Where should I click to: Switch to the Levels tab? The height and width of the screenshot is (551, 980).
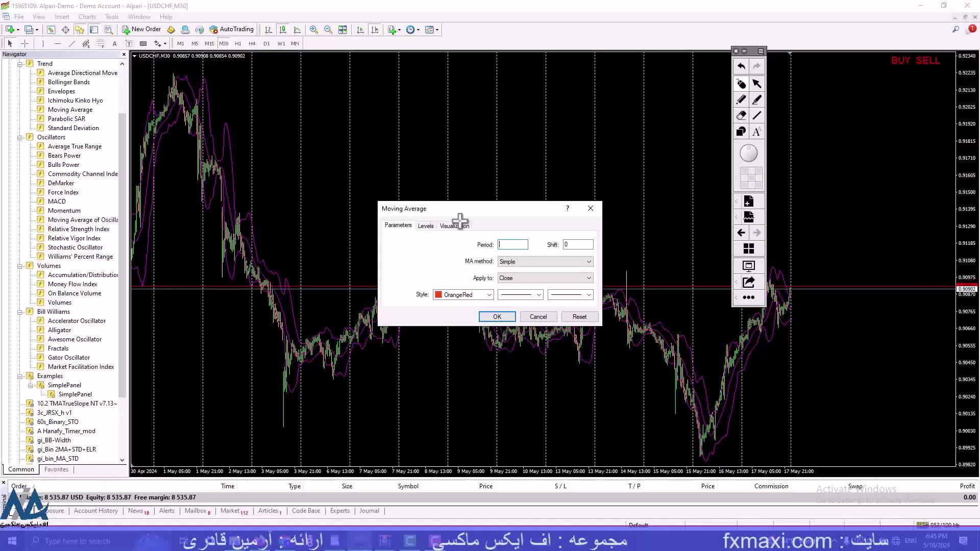(x=425, y=226)
